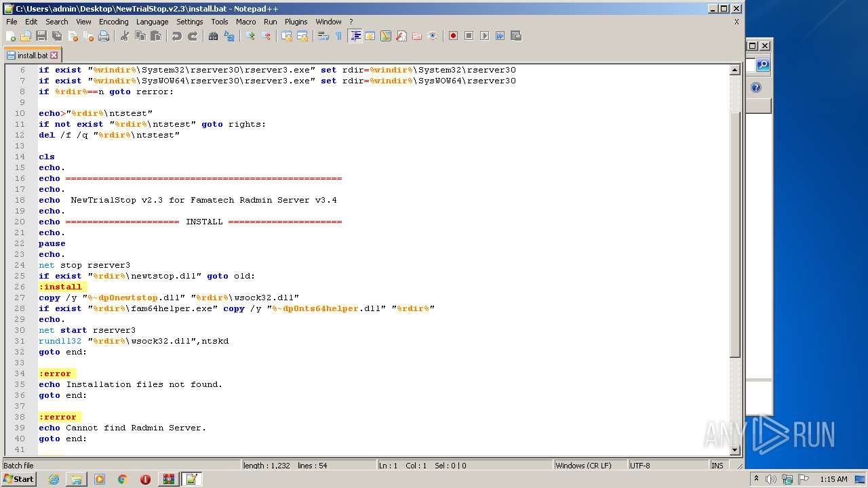Click the X at menu bar right end

point(736,22)
